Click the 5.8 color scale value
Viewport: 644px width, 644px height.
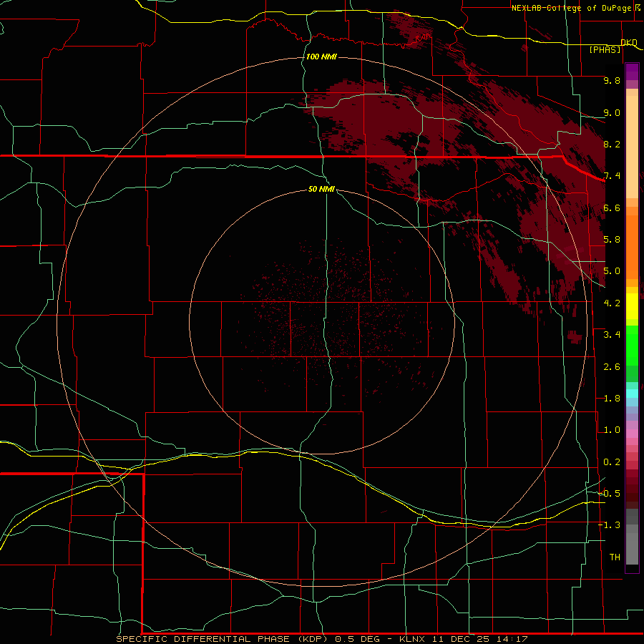[612, 240]
